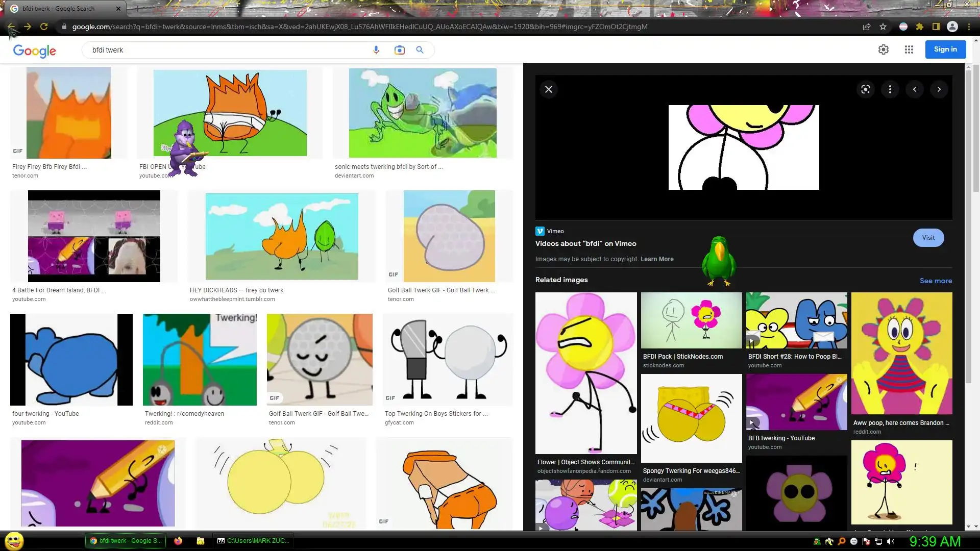The image size is (980, 551).
Task: Open Google quick settings gear
Action: point(884,49)
